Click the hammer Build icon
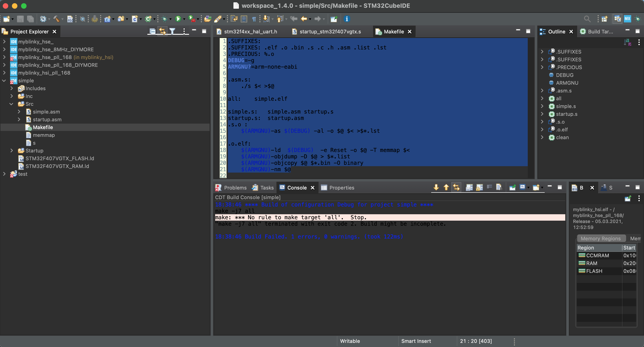Viewport: 644px width, 347px height. (x=56, y=19)
